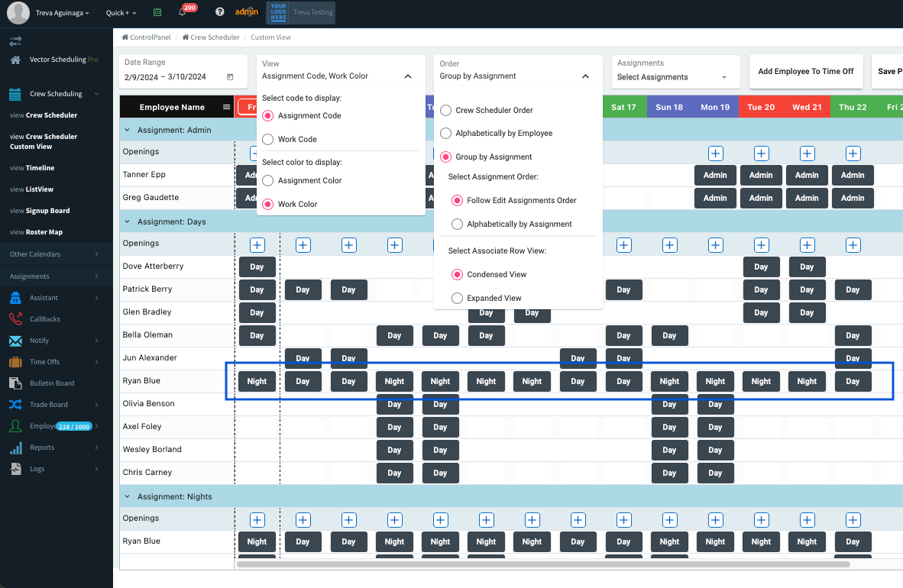Open view Signup Board menu item
The image size is (903, 588).
[40, 211]
